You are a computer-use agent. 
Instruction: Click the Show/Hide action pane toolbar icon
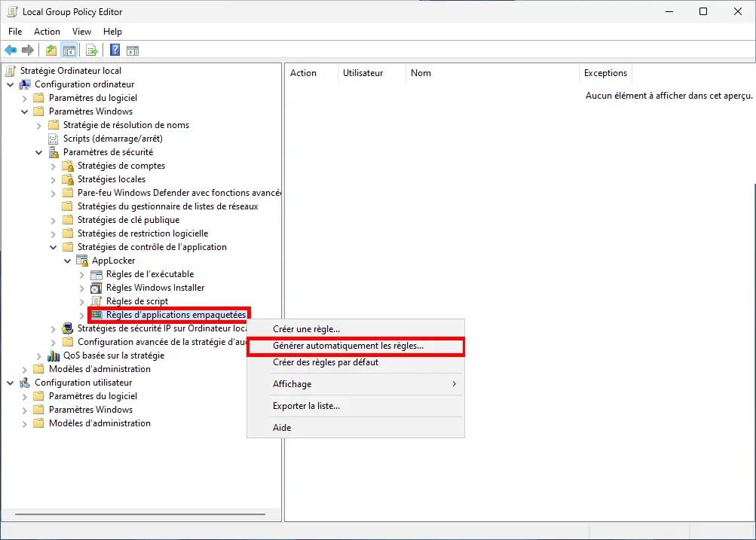[x=133, y=50]
